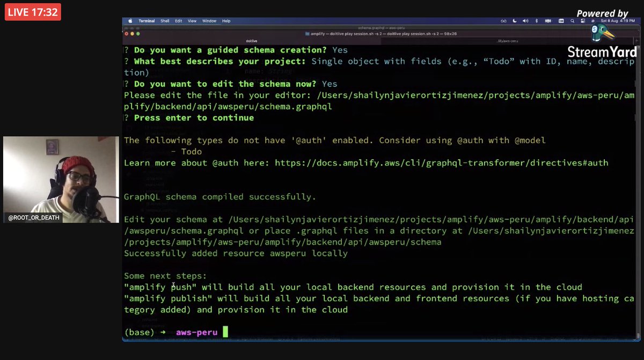644x360 pixels.
Task: Click "Do you want to edit the schema now?"
Action: [225, 84]
